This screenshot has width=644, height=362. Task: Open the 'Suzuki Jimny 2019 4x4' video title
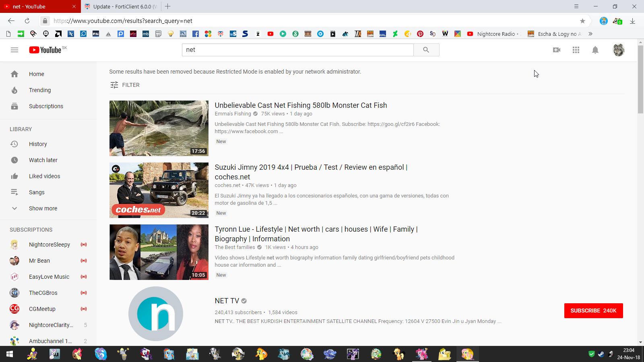click(x=311, y=172)
